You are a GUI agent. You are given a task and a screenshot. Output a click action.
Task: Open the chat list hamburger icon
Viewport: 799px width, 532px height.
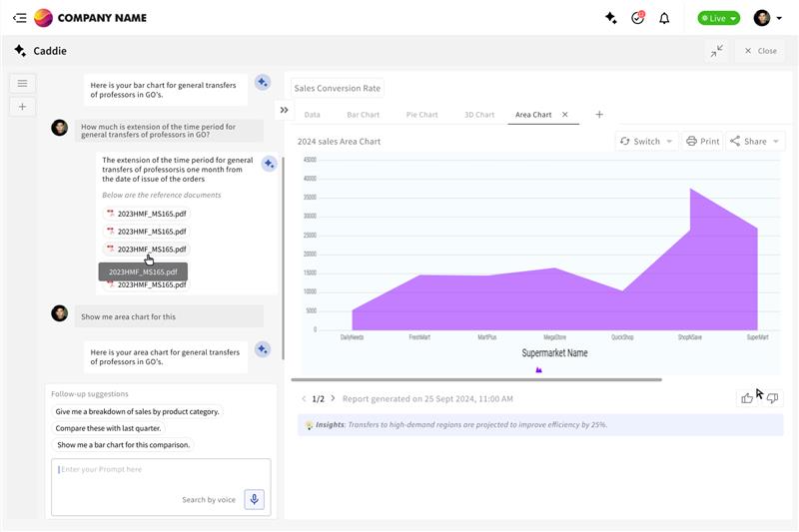coord(22,83)
